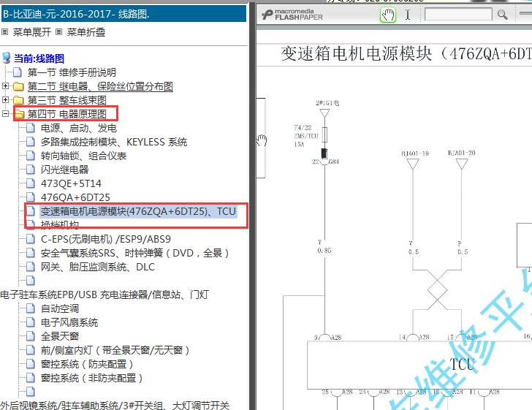Open 前/侧室内灯（带全景天窗/无天窗） diagram
532x410 pixels.
[115, 350]
